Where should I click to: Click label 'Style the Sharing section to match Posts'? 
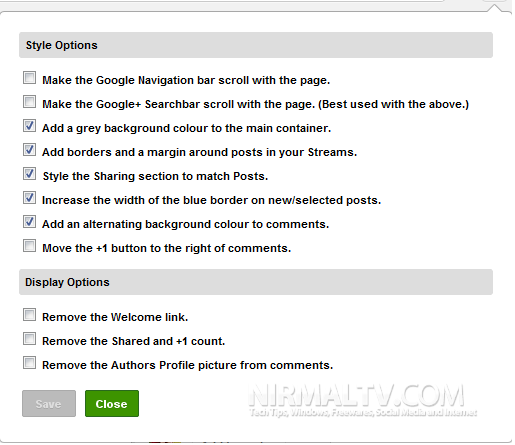point(155,176)
